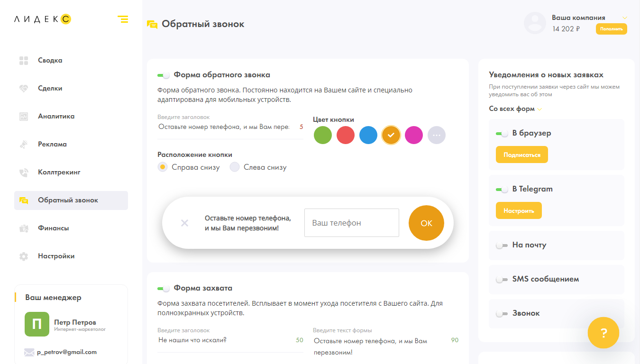Open more button colors with the ellipsis swatch

[437, 136]
